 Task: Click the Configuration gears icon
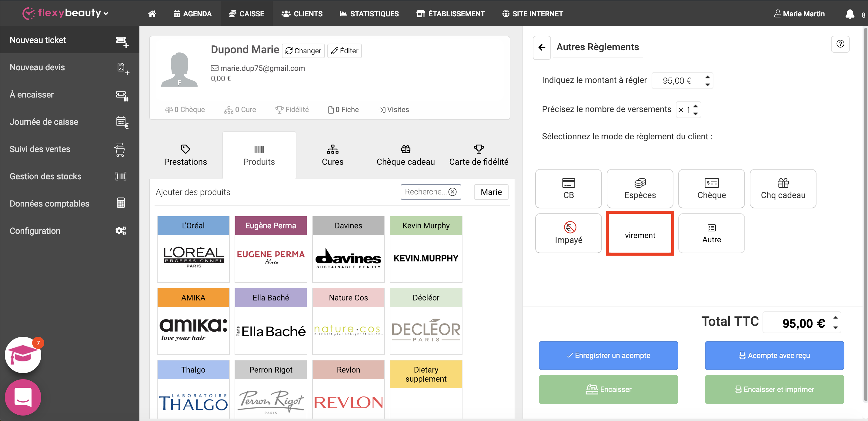121,231
